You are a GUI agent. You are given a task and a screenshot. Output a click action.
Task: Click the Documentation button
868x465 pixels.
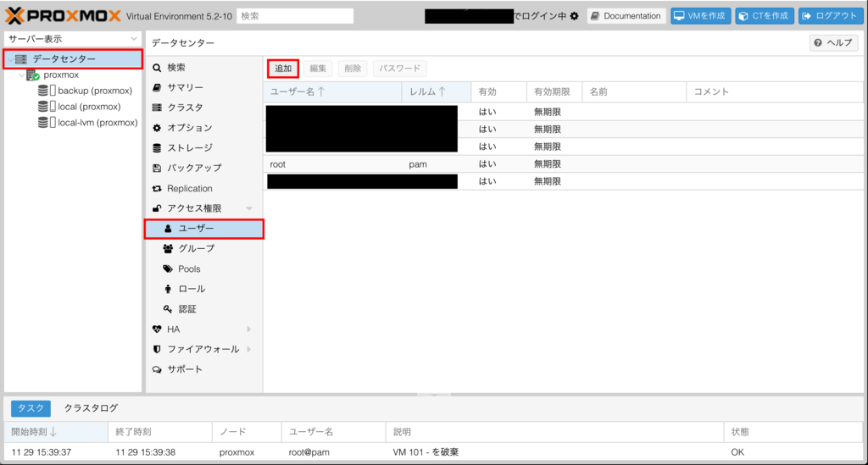click(x=626, y=16)
